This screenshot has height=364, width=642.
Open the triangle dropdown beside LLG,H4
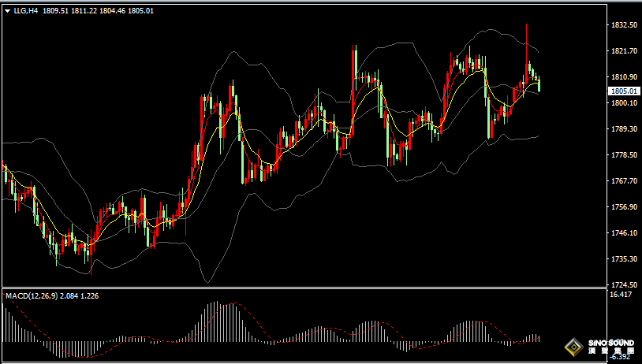[8, 12]
